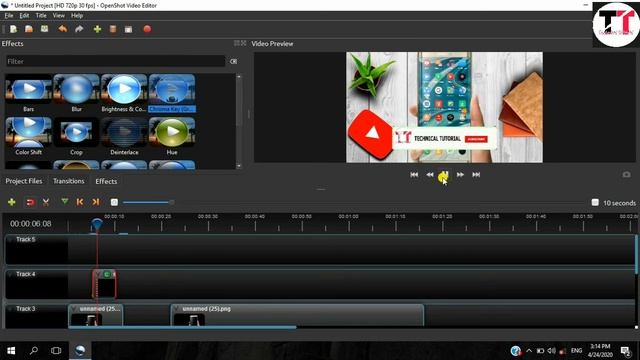The width and height of the screenshot is (640, 360).
Task: Open the Track 4 dropdown arrow menu
Action: pos(10,274)
